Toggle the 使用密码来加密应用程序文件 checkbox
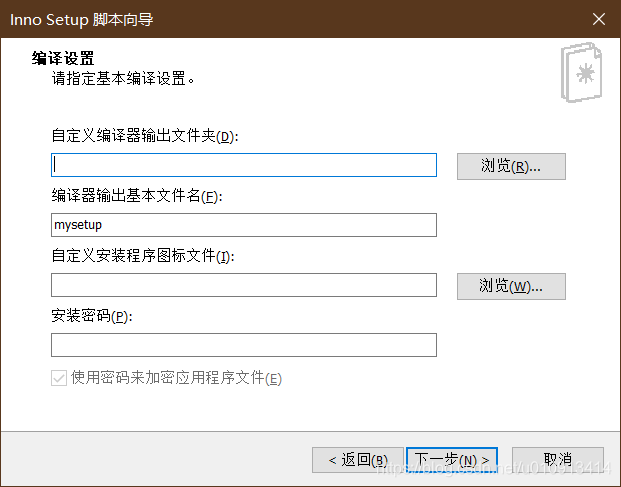 (59, 378)
